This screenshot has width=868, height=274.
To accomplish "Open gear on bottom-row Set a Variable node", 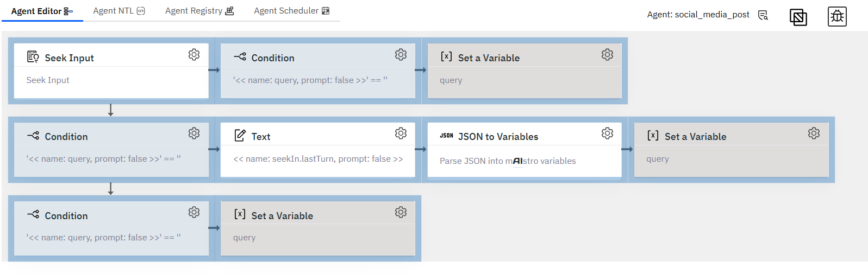I will 401,212.
